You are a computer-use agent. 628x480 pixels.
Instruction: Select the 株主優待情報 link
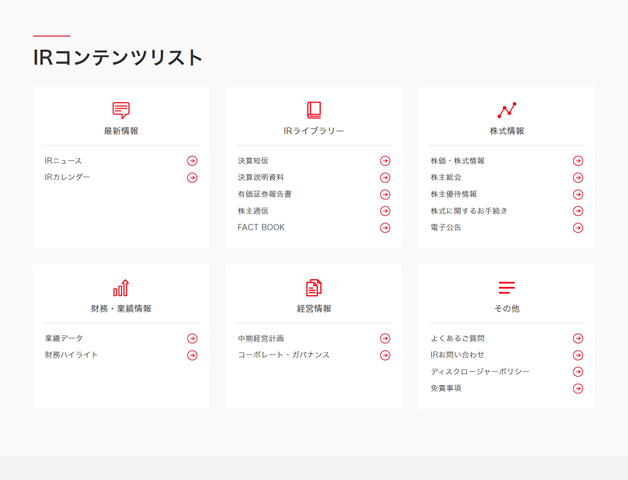tap(454, 194)
